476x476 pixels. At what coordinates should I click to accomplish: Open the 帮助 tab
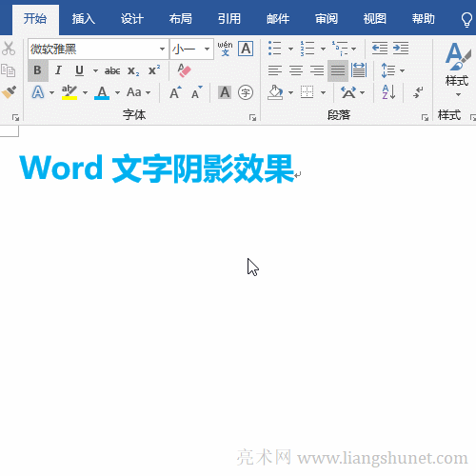point(424,19)
